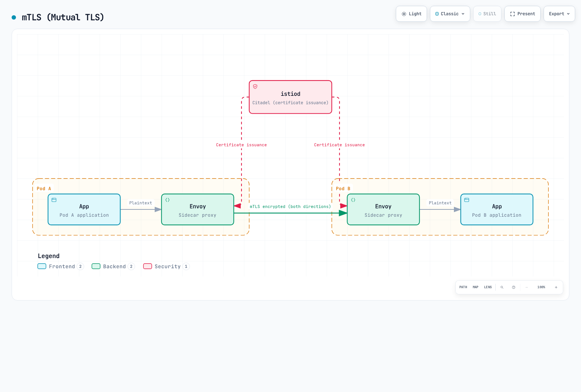
Task: Click the left 'Certificate issuance' edge label
Action: [x=241, y=145]
